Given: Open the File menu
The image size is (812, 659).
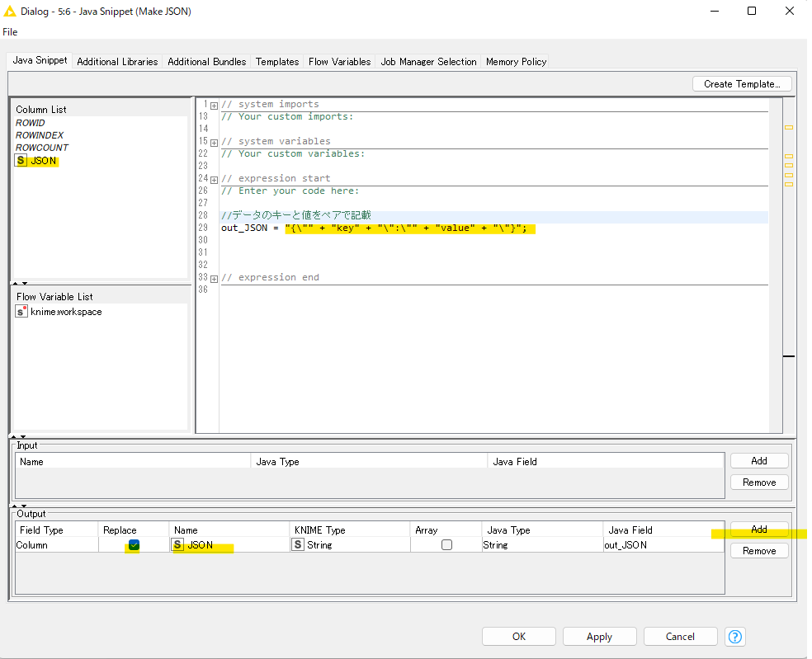Looking at the screenshot, I should (9, 31).
